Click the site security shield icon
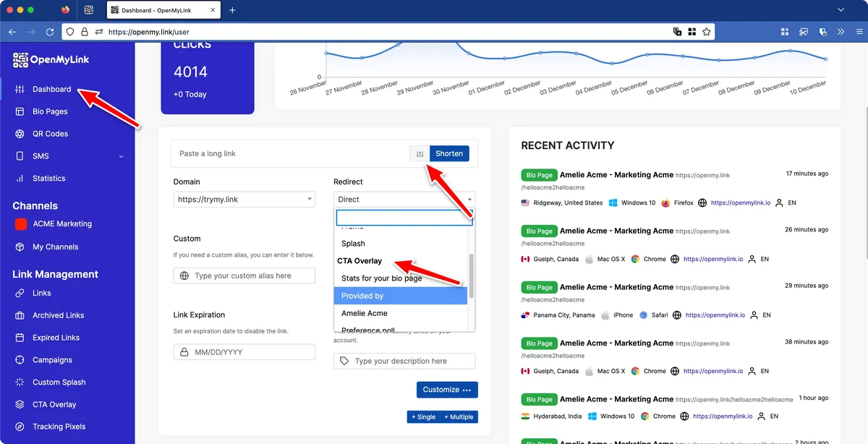Viewport: 868px width, 444px height. [69, 32]
